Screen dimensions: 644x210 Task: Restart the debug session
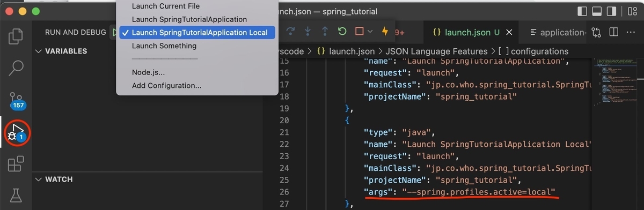click(342, 31)
